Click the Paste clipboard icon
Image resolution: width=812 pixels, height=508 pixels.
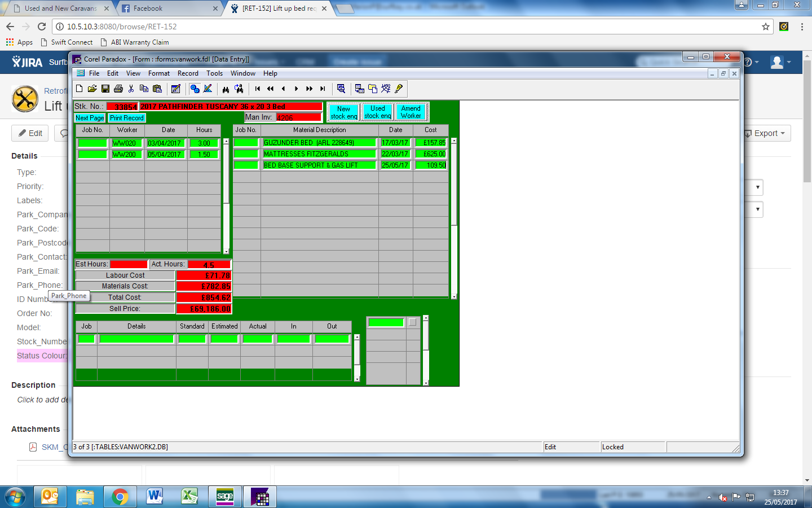click(157, 89)
